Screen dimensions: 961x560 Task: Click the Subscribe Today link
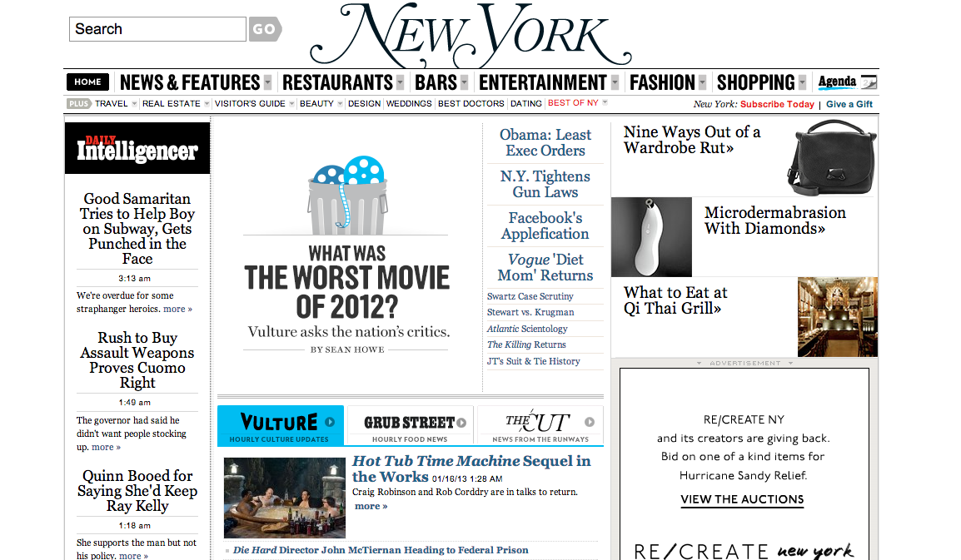tap(777, 104)
